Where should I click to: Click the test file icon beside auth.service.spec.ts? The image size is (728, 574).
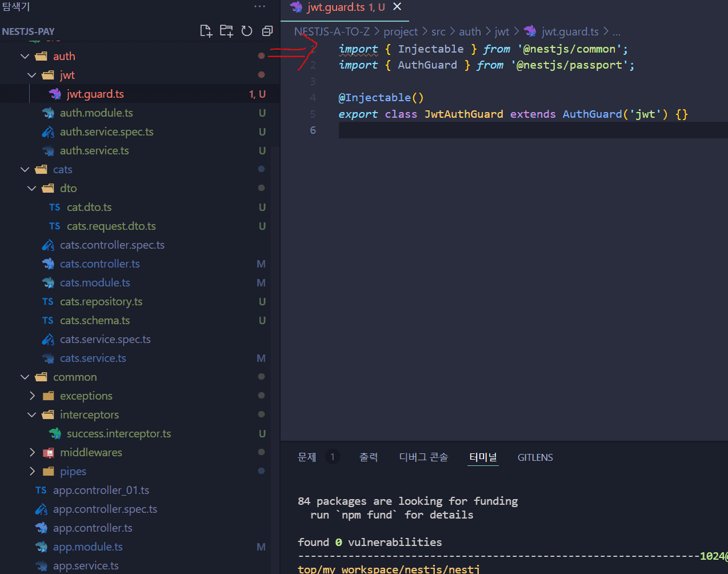(48, 131)
